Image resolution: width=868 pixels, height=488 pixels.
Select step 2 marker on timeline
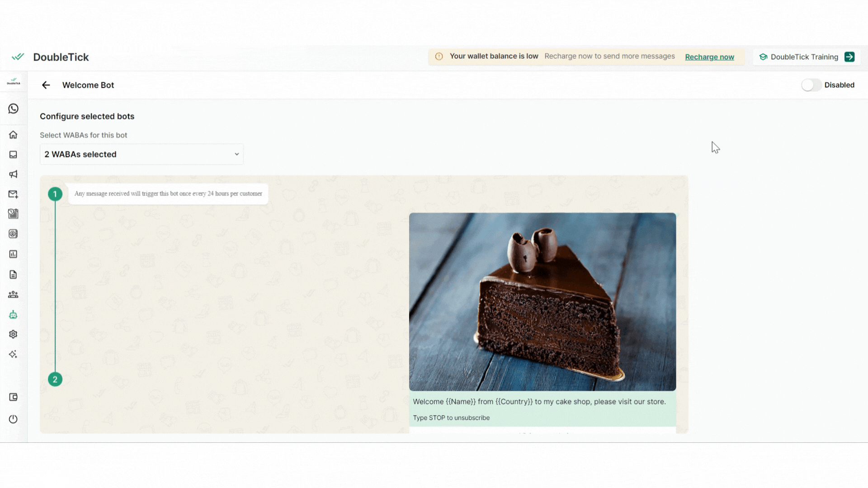coord(55,380)
